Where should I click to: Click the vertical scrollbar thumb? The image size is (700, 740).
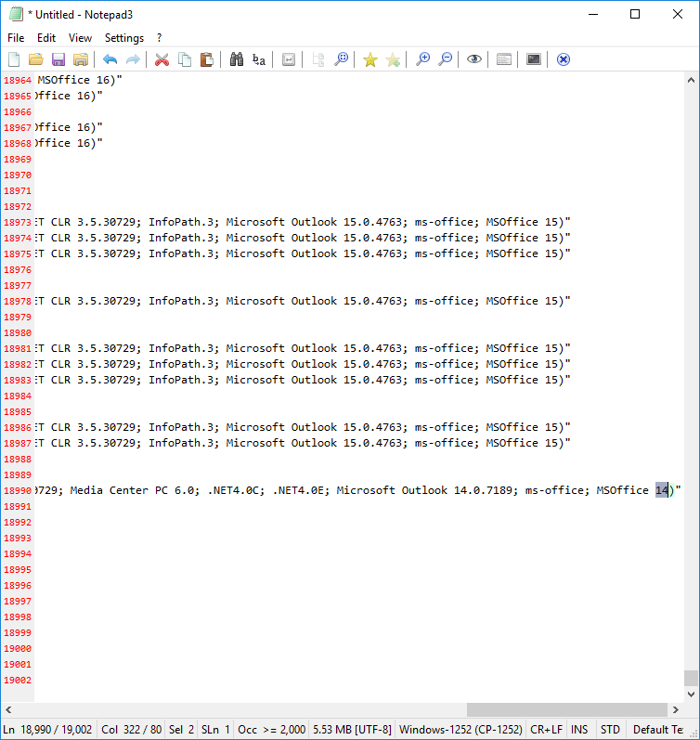pyautogui.click(x=691, y=678)
